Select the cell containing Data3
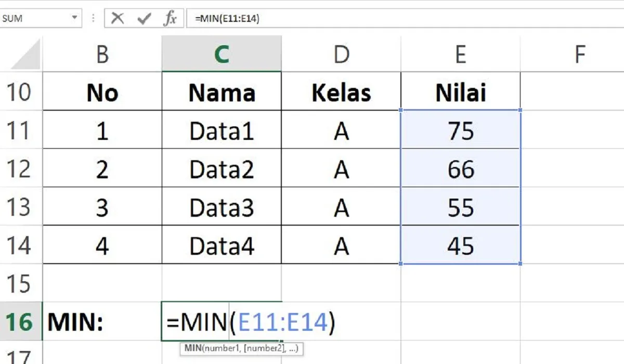This screenshot has height=364, width=624. (x=222, y=207)
